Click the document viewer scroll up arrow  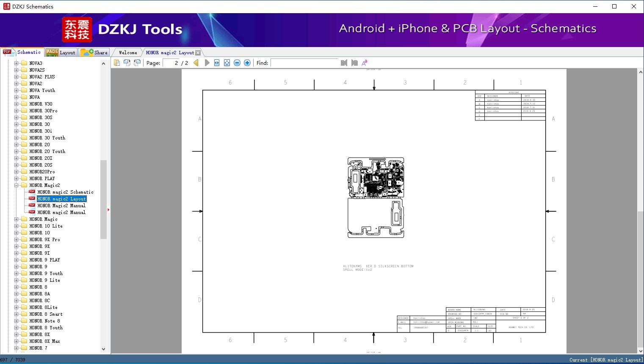[x=641, y=72]
